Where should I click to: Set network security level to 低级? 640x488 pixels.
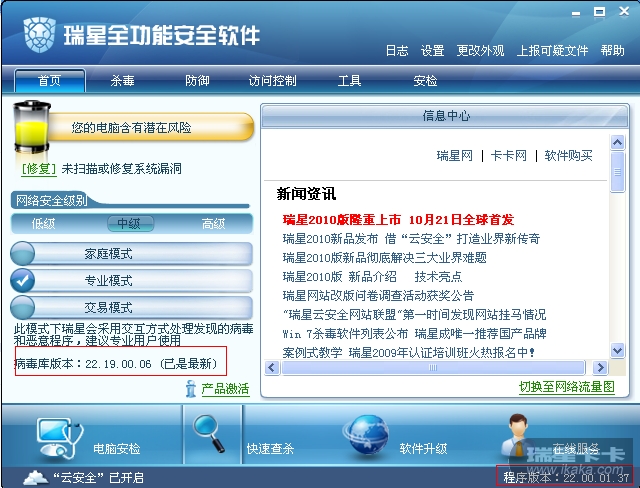click(43, 224)
